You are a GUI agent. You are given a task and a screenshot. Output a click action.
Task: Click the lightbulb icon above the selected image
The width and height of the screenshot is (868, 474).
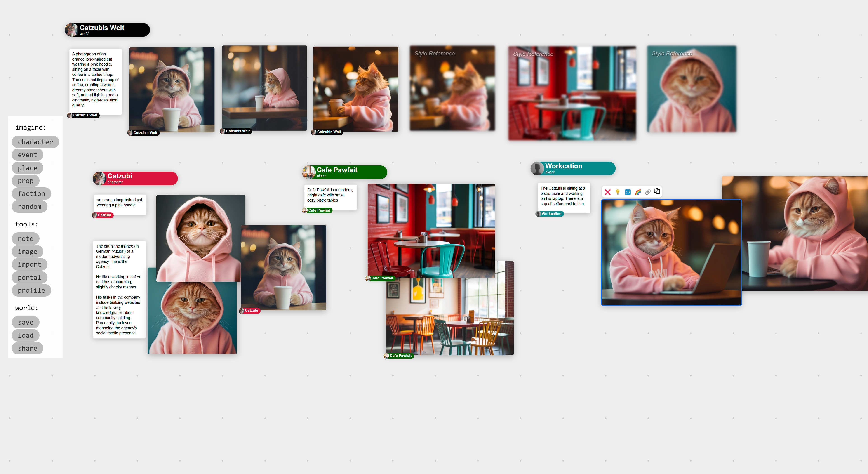(x=618, y=192)
